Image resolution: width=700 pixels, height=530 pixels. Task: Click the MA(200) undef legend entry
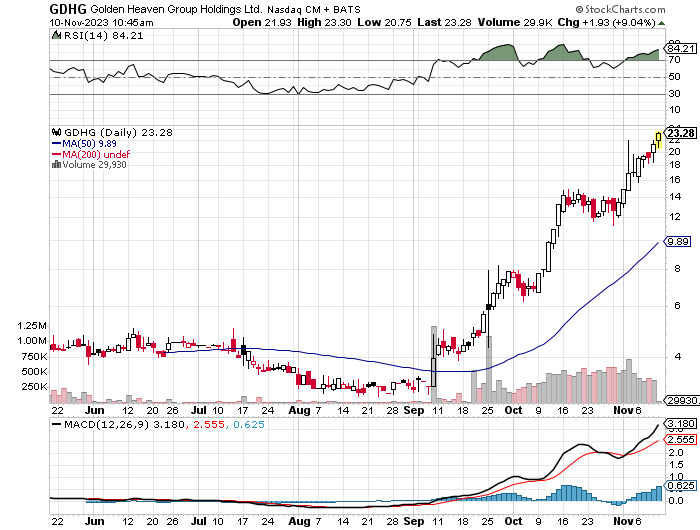[91, 154]
